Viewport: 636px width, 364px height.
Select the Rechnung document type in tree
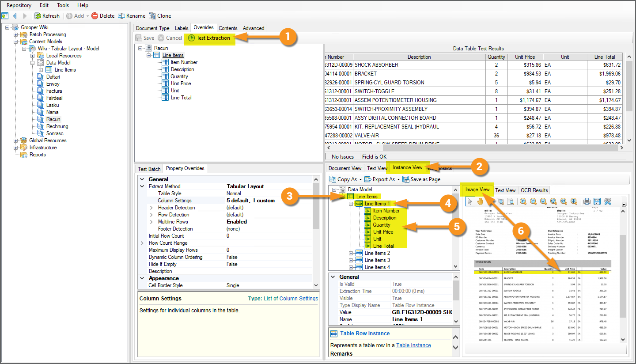coord(57,126)
